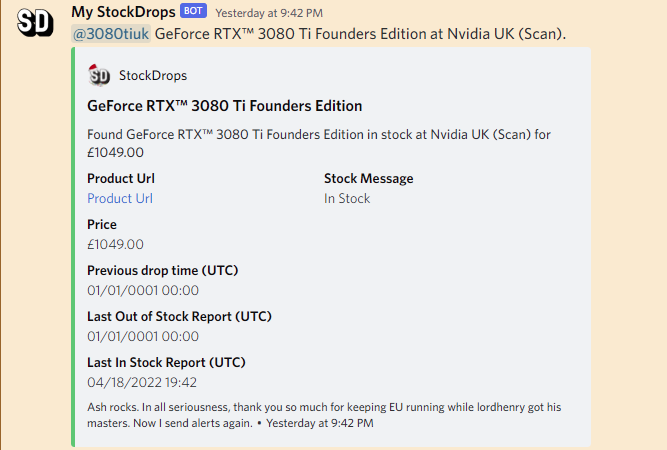Open the blue Product Url link

(120, 199)
